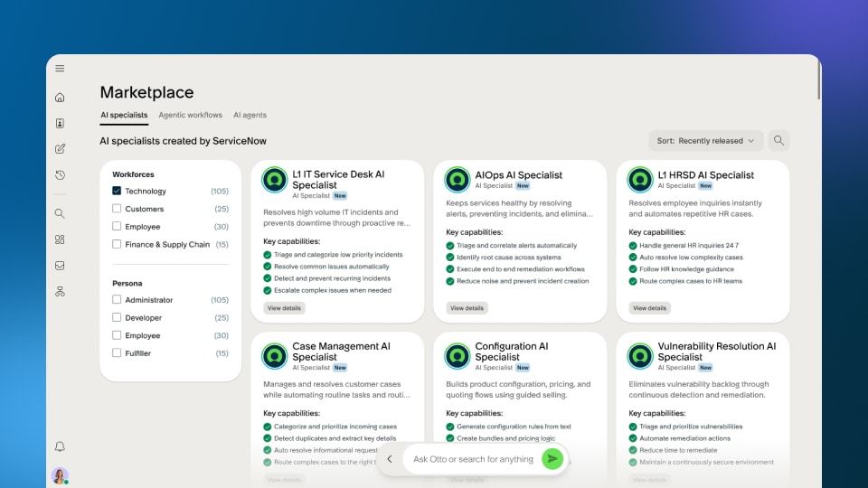
Task: Check the Administrator persona checkbox
Action: [117, 299]
